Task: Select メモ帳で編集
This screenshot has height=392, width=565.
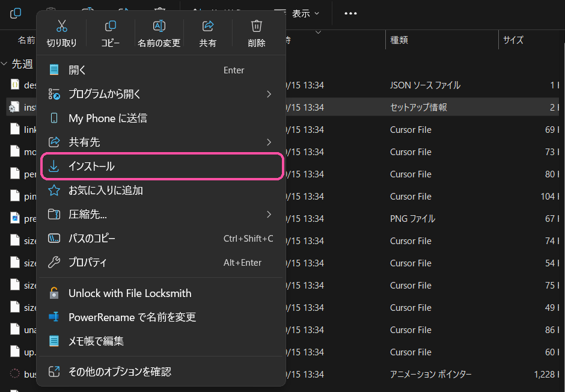Action: [161, 341]
